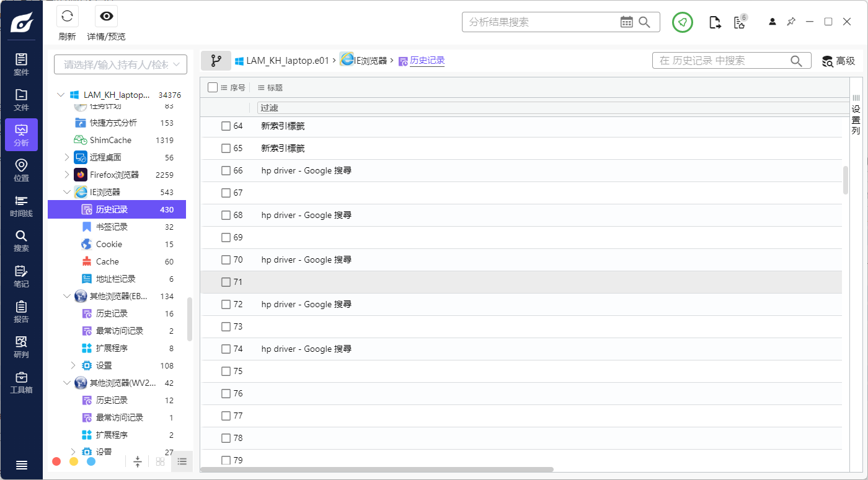Viewport: 868px width, 480px height.
Task: Click the magnifier icon in 分析结果搜索 box
Action: (645, 22)
